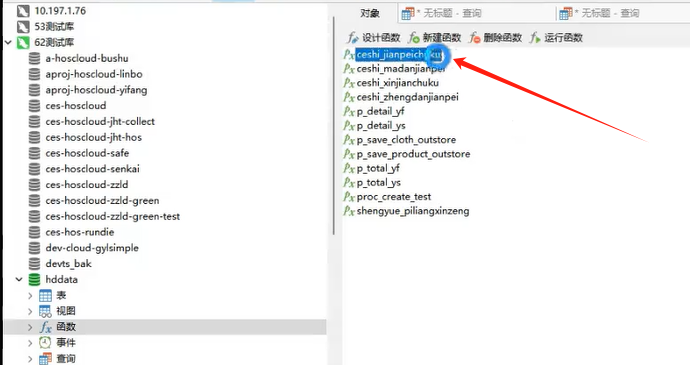Click the 表 table icon in tree

pos(45,295)
